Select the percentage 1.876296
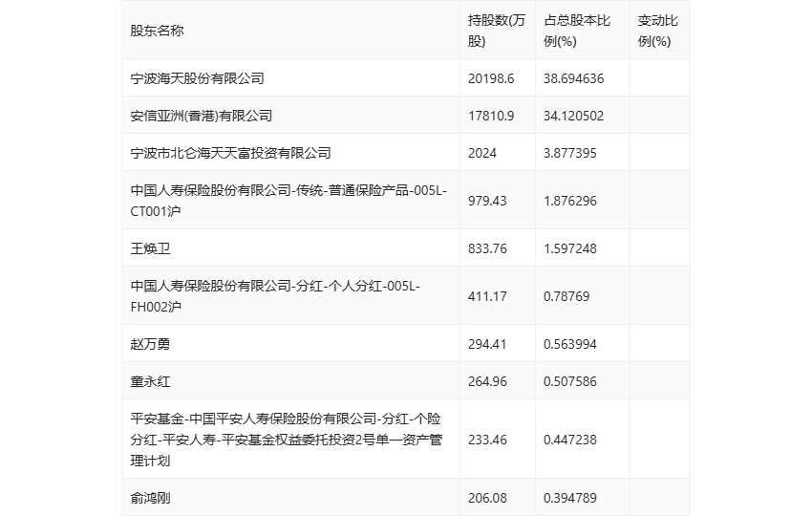This screenshot has height=516, width=812. click(x=570, y=201)
